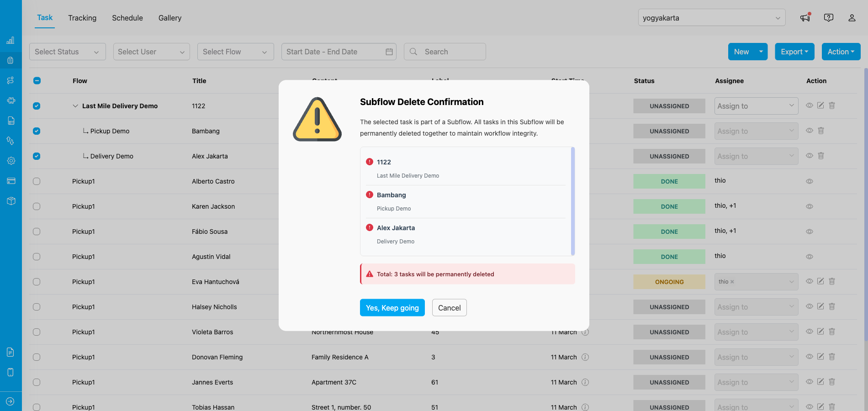
Task: Uncheck the Pickup Demo row checkbox
Action: point(37,131)
